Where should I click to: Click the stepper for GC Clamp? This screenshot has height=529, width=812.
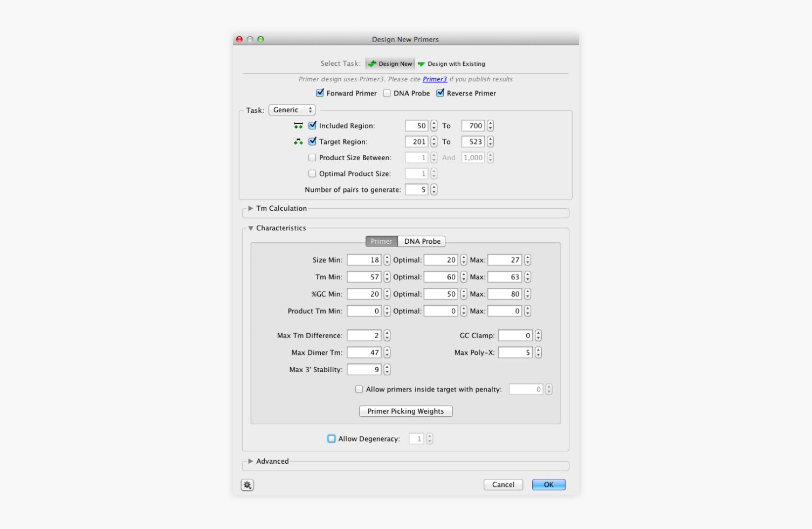click(x=538, y=335)
